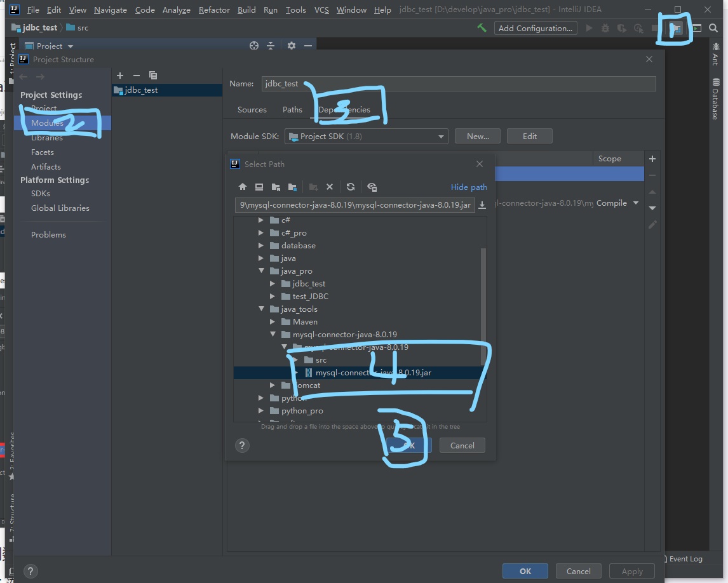Open the Module SDK dropdown
This screenshot has width=728, height=583.
(367, 137)
